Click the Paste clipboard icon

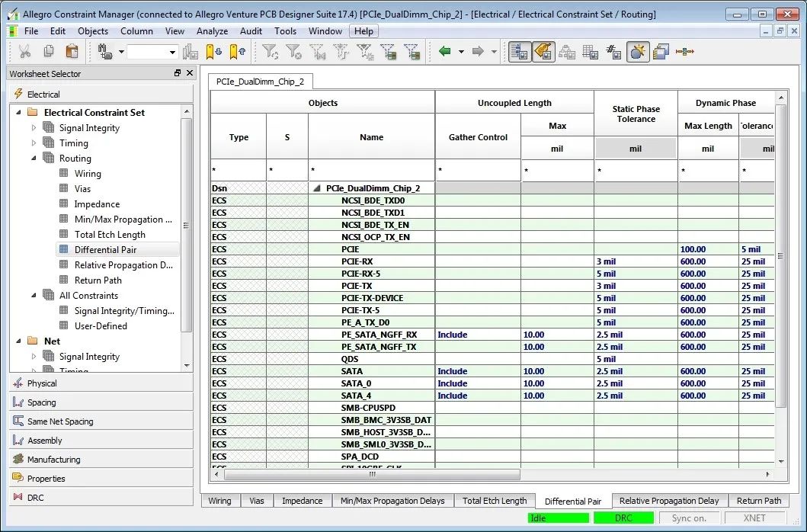pos(72,52)
